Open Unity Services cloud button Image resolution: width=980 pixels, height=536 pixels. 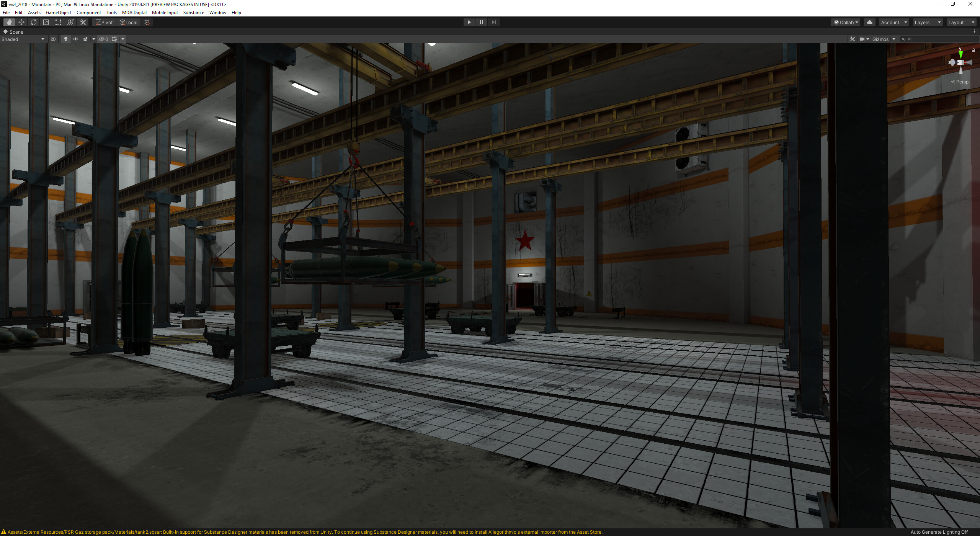pos(870,22)
